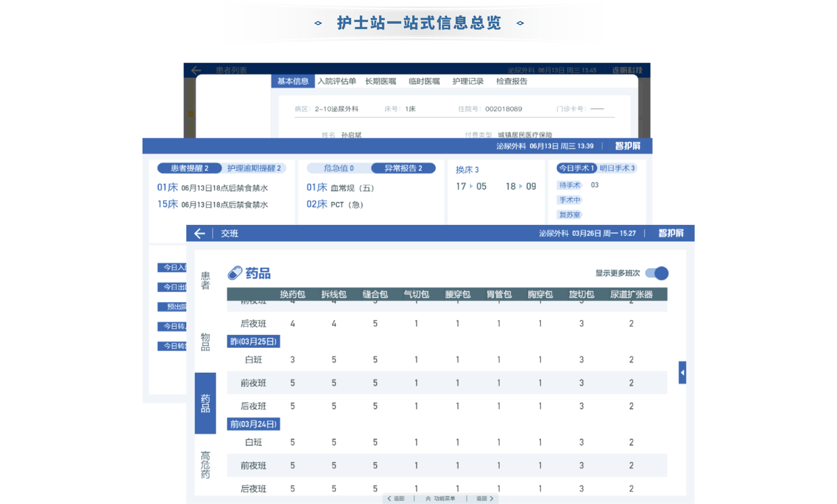Select 明日手术 option
Image resolution: width=837 pixels, height=504 pixels.
point(617,168)
